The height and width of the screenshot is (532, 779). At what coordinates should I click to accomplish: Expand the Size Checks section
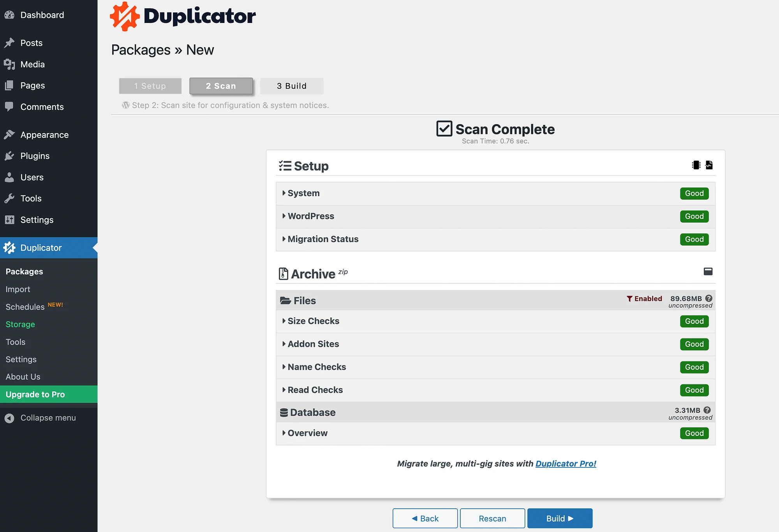pos(312,321)
